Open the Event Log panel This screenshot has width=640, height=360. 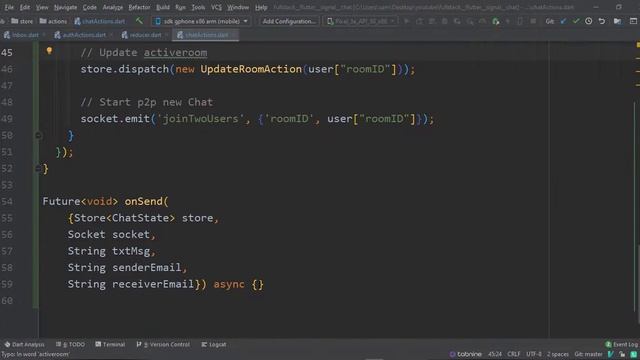click(x=622, y=344)
